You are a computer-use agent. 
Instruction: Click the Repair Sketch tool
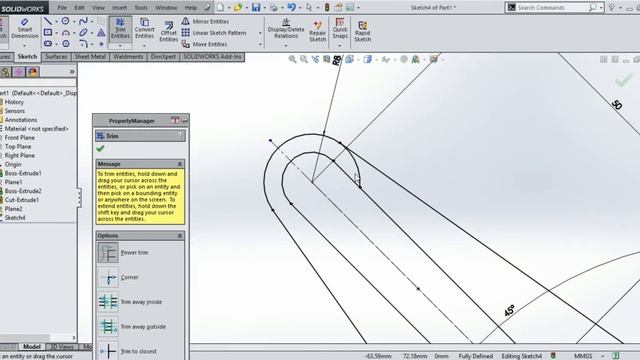(x=318, y=31)
